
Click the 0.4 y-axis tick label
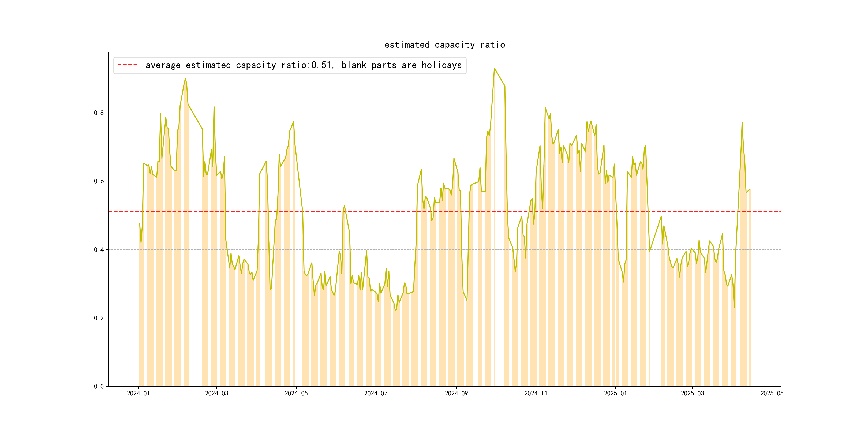point(99,250)
